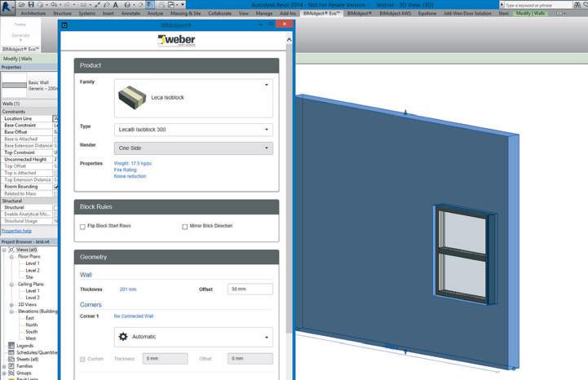Open the Automatic corner mode dropdown

pos(193,337)
